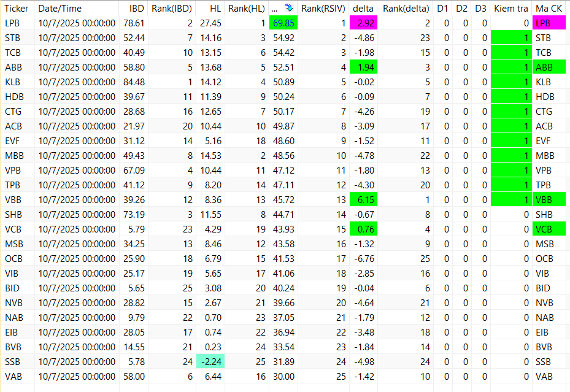Click the Rank(HL) column header
Image resolution: width=570 pixels, height=392 pixels.
pyautogui.click(x=247, y=9)
